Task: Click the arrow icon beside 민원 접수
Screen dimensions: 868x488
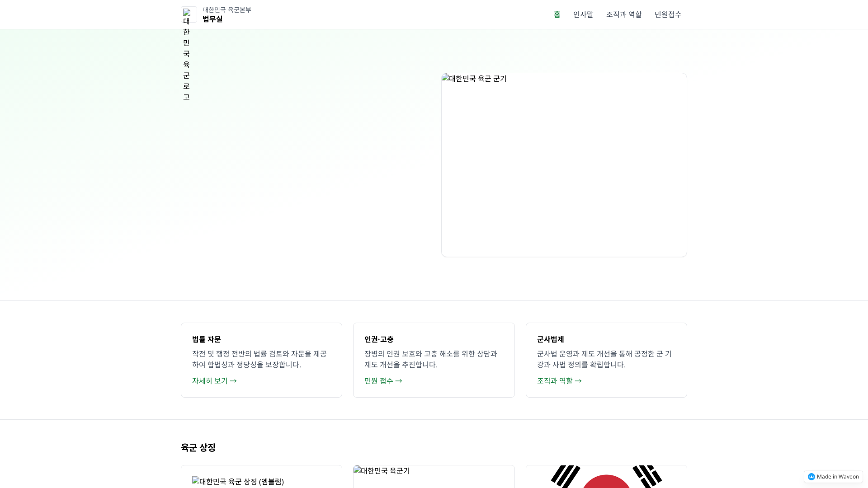Action: [x=399, y=381]
